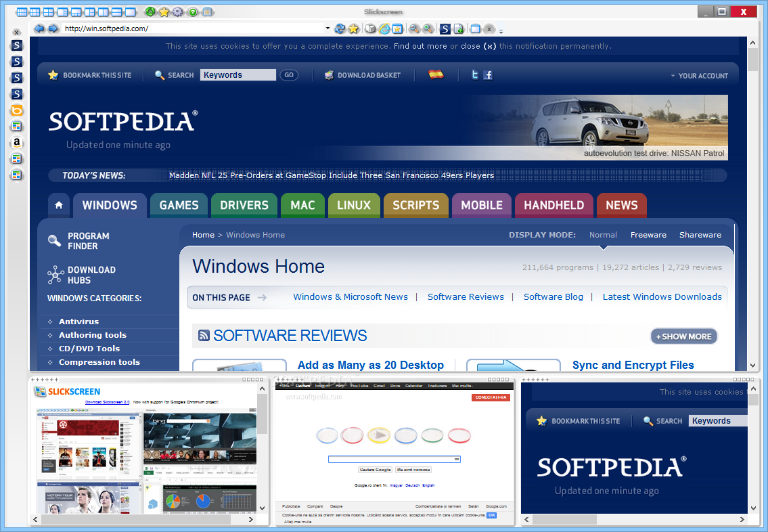This screenshot has width=768, height=532.
Task: Click main page scrollbar up arrow
Action: pos(753,43)
